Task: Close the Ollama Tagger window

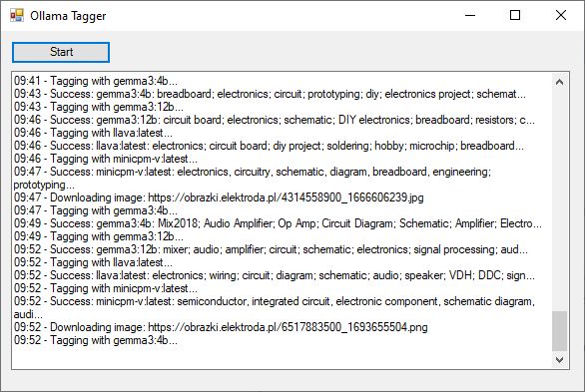Action: point(561,15)
